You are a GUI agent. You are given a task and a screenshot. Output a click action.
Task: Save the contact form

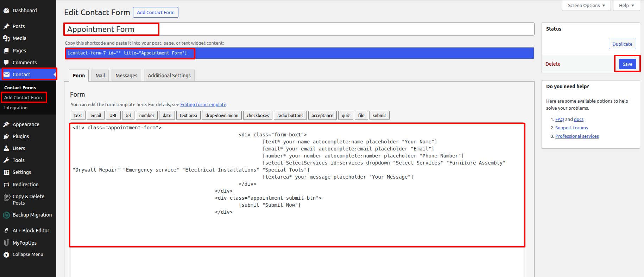(627, 64)
